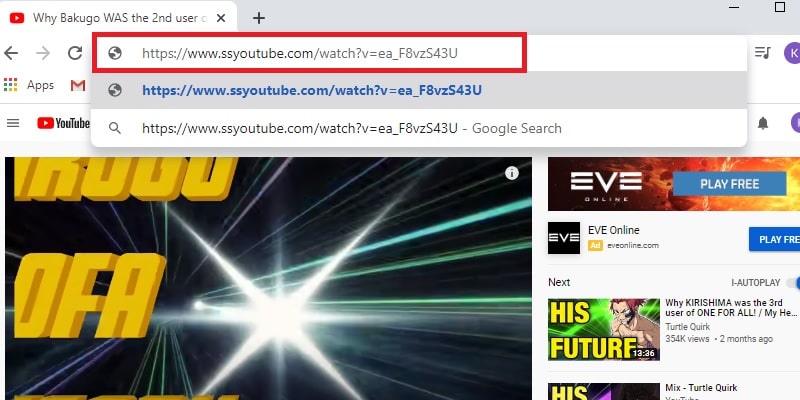Image resolution: width=800 pixels, height=400 pixels.
Task: Open the media control playlist icon
Action: tap(762, 53)
